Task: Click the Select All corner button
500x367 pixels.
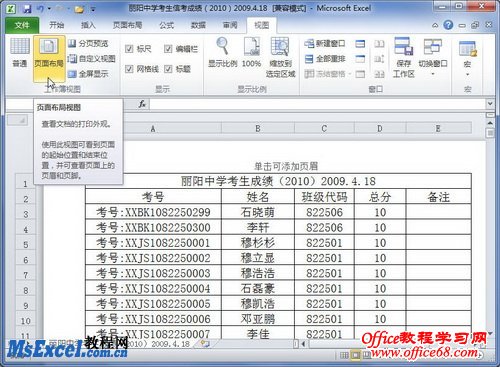Action: tap(17, 120)
